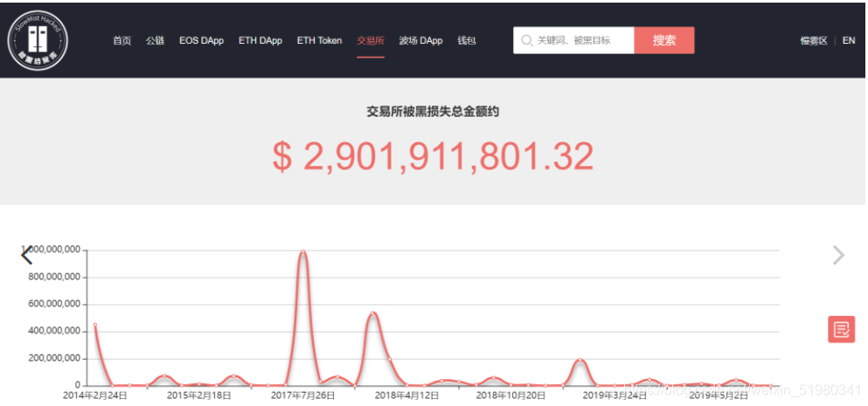Select the ETH DApp tab
Image resolution: width=868 pixels, height=406 pixels.
click(x=260, y=40)
